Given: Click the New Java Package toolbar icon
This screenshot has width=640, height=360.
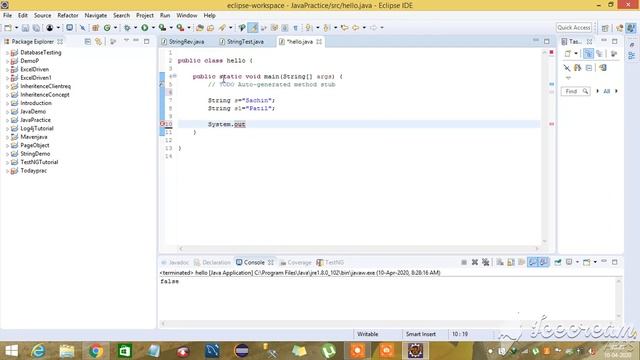Looking at the screenshot, I should coord(96,28).
